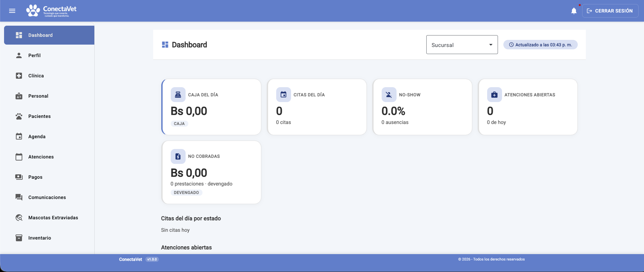Click the CERRAR SESIÓN button

pyautogui.click(x=610, y=11)
